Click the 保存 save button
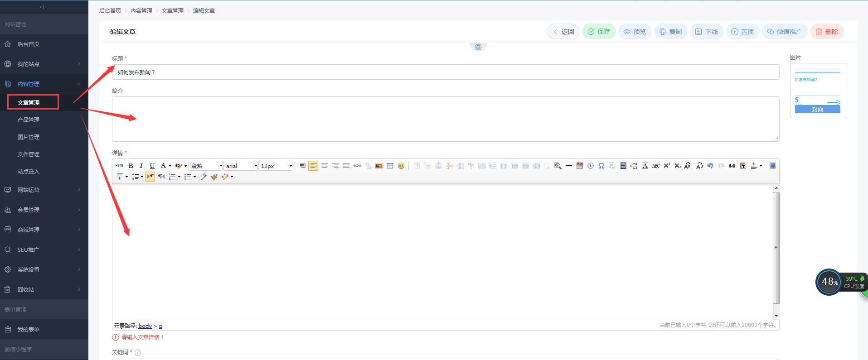The image size is (868, 360). pyautogui.click(x=599, y=31)
